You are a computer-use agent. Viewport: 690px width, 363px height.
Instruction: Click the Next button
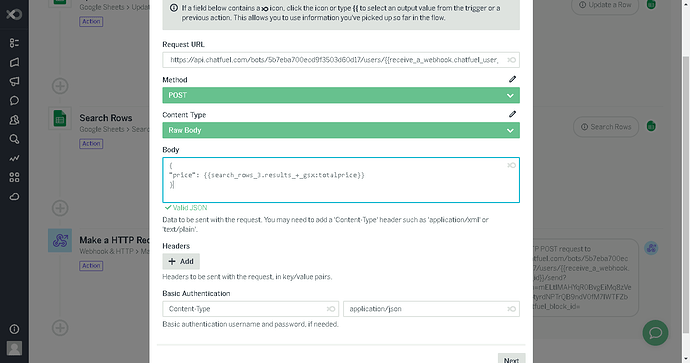click(511, 359)
